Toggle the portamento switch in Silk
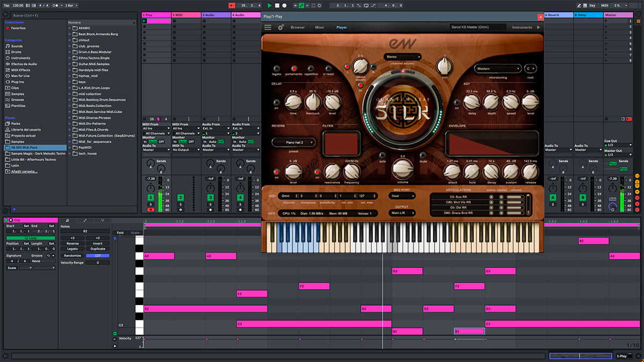This screenshot has height=362, width=644. [x=294, y=69]
